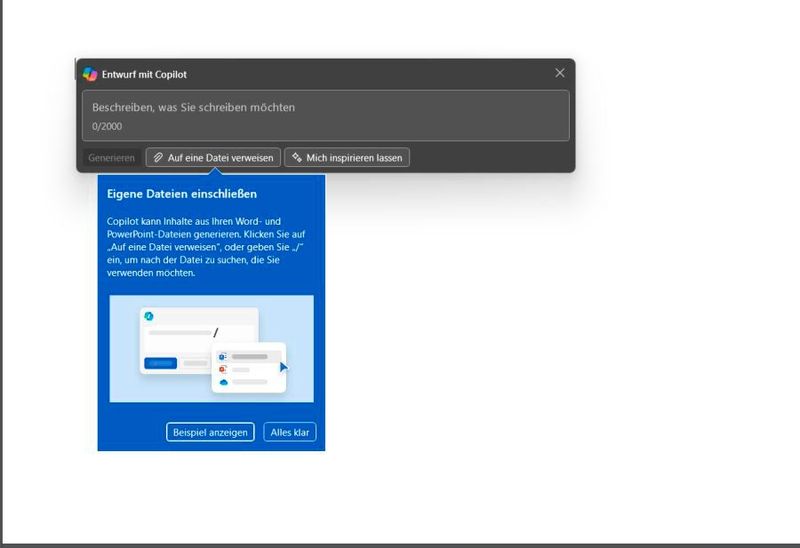Image resolution: width=800 pixels, height=548 pixels.
Task: Click the 'Eigene Dateien einschließen' heading
Action: [182, 194]
